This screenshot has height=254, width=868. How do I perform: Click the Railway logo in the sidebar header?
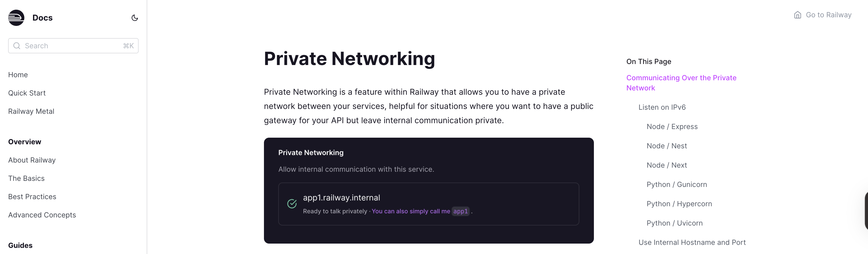(16, 18)
